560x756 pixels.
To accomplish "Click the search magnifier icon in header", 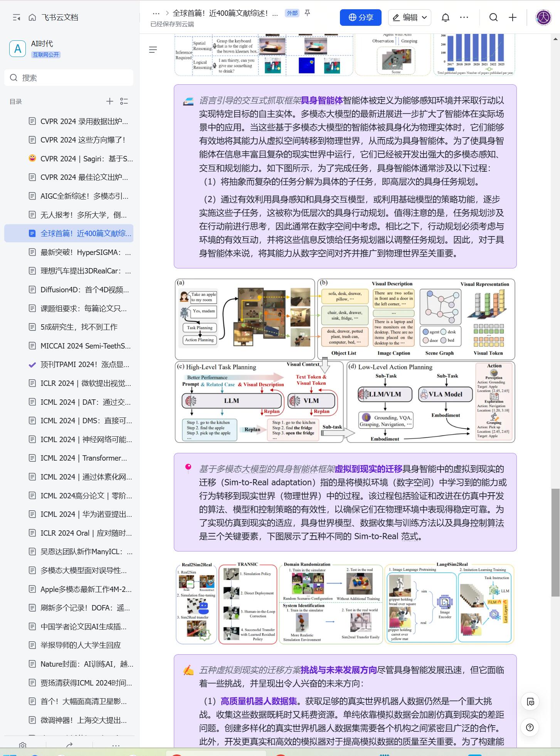I will (494, 17).
